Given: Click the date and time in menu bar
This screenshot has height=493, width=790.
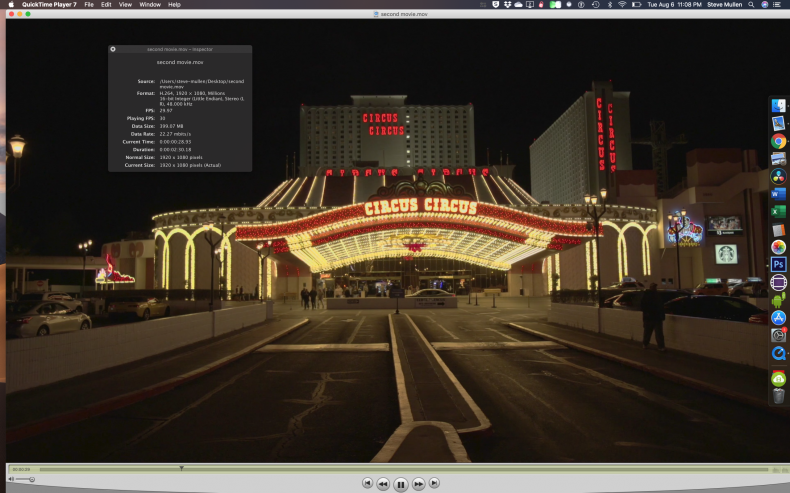Looking at the screenshot, I should [675, 5].
